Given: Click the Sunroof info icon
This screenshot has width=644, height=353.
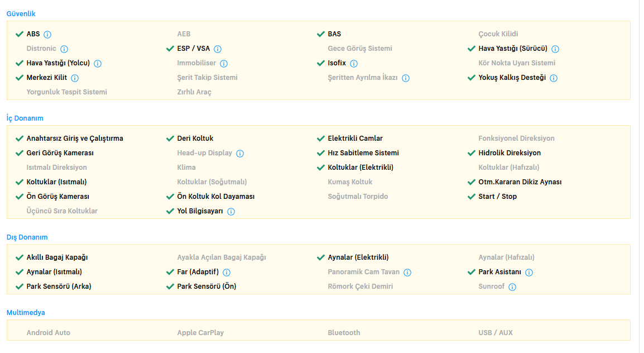Looking at the screenshot, I should pos(512,287).
